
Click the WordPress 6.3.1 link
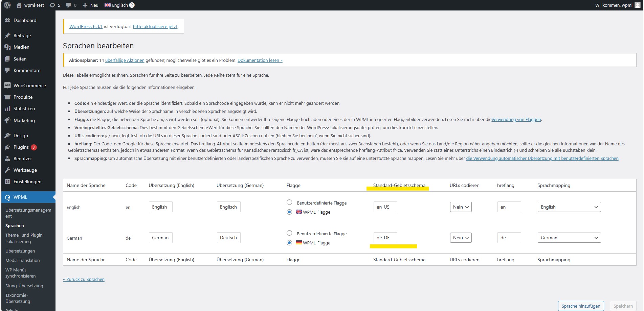coord(86,26)
